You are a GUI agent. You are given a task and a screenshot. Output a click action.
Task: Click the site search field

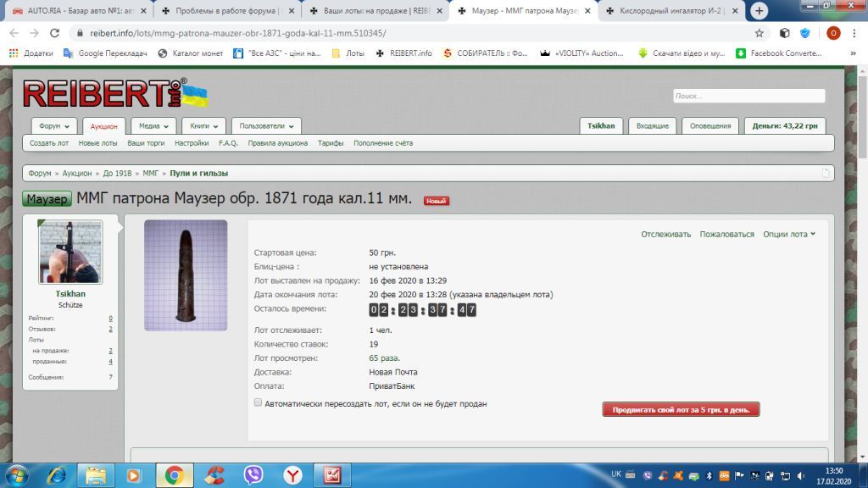(748, 96)
